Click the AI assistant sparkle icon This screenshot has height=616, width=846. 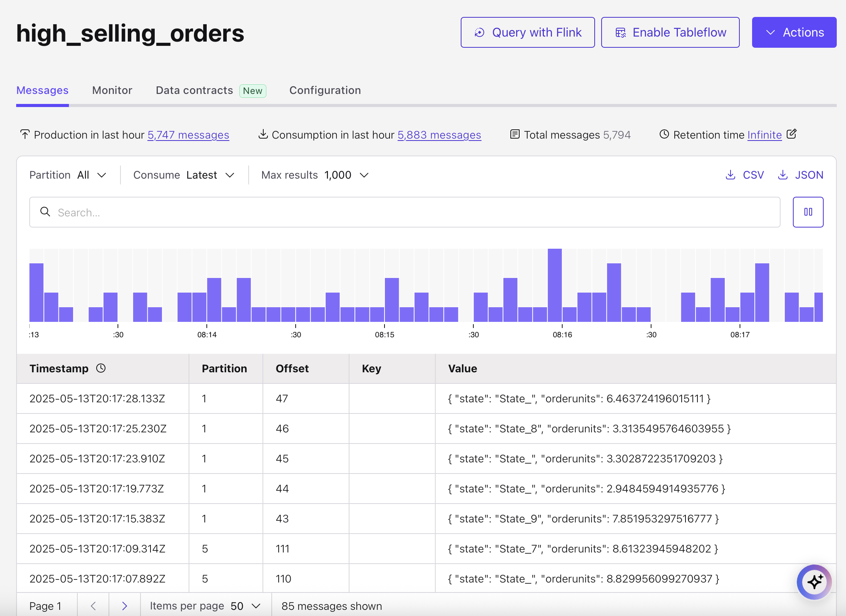pyautogui.click(x=814, y=582)
